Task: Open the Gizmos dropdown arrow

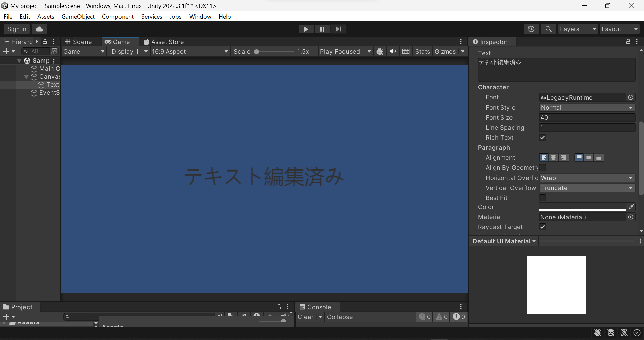Action: coord(463,51)
